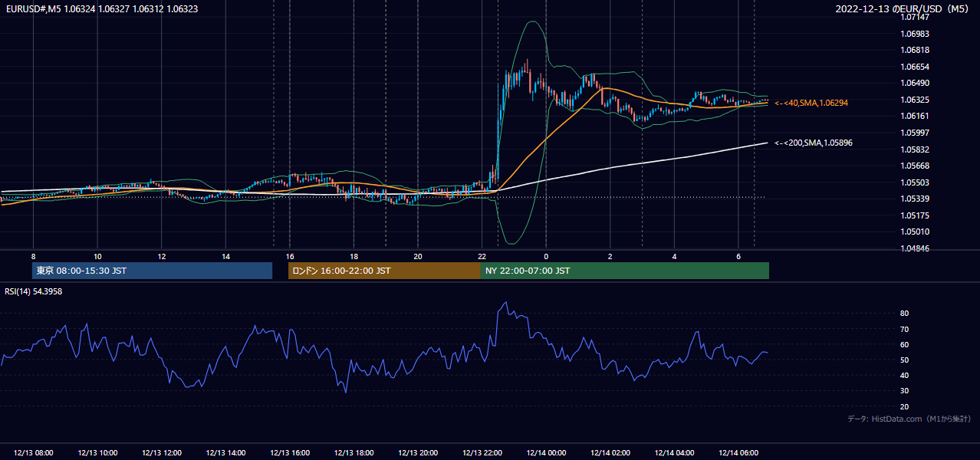This screenshot has height=460, width=980.
Task: Click the 12/14 02:00 date label
Action: [x=610, y=453]
